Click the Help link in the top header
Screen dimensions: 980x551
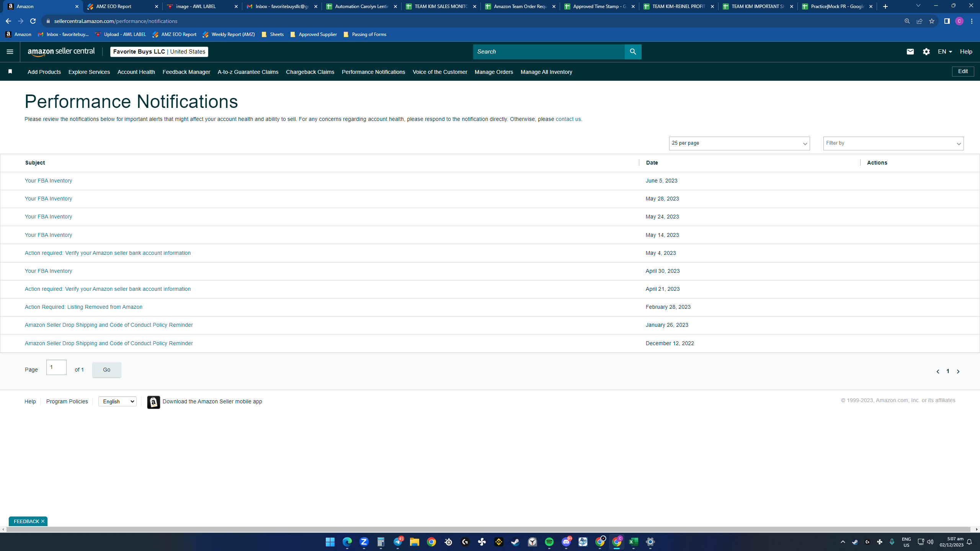pos(966,52)
